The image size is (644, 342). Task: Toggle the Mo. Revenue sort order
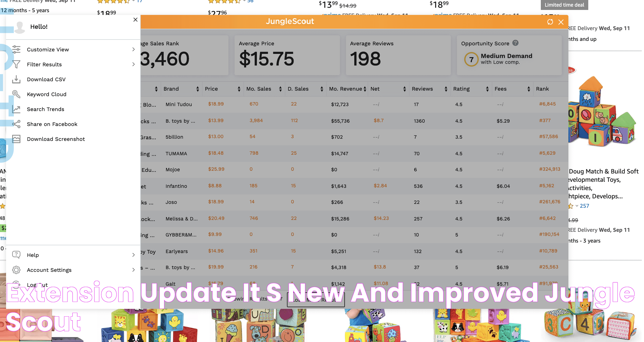pos(364,89)
